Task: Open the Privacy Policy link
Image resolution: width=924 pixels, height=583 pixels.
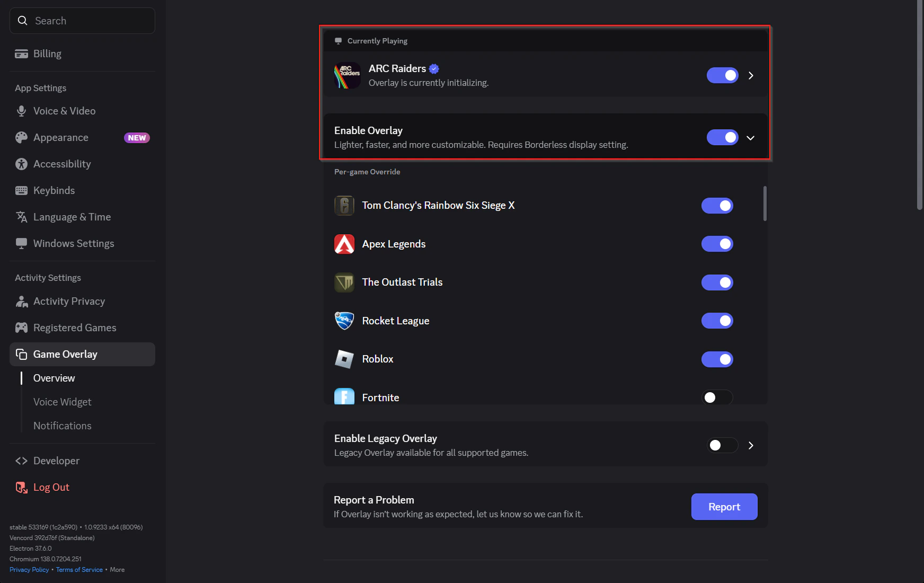Action: tap(29, 570)
